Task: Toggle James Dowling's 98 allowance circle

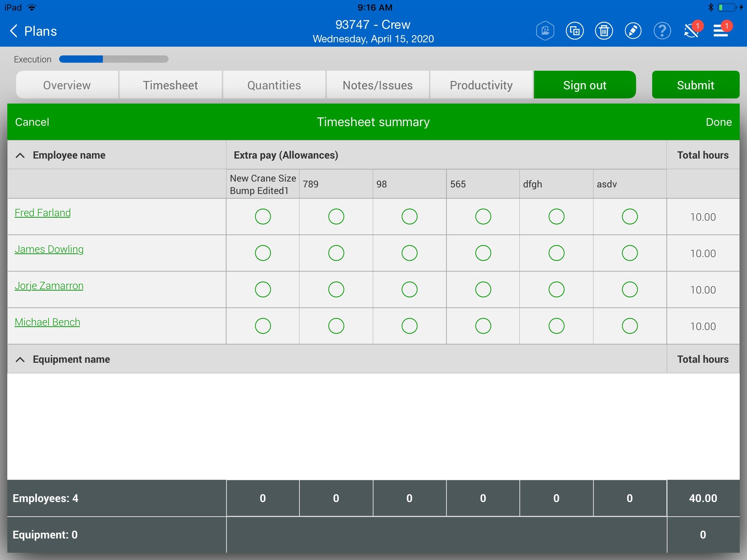Action: point(409,253)
